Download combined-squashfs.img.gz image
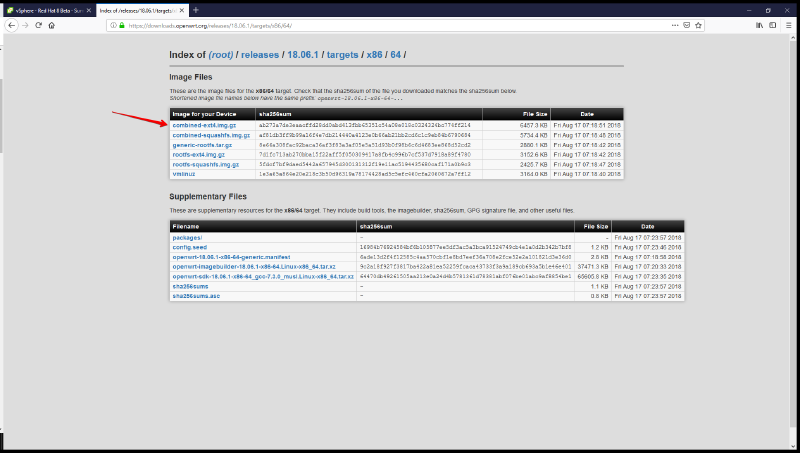This screenshot has height=453, width=800. click(x=210, y=135)
